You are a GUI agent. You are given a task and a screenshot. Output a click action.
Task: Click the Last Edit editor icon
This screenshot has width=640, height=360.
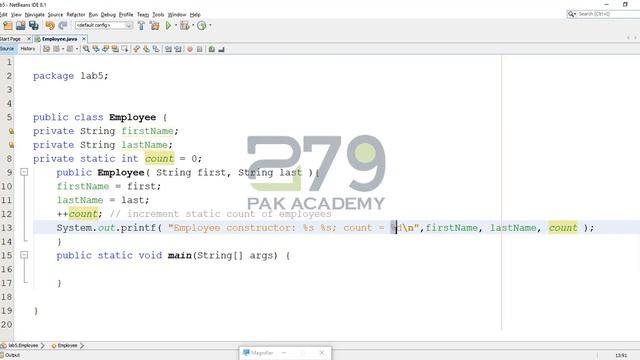(47, 49)
